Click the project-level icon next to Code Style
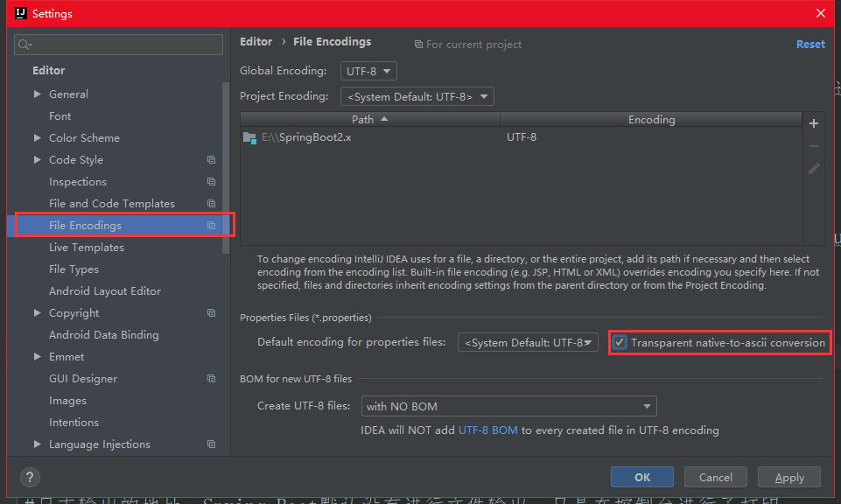The width and height of the screenshot is (841, 504). point(211,160)
